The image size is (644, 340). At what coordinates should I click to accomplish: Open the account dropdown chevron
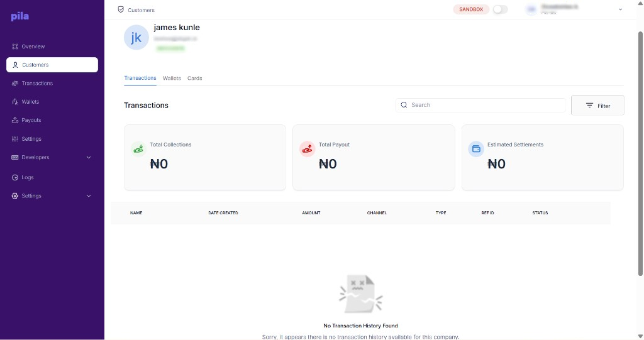620,9
